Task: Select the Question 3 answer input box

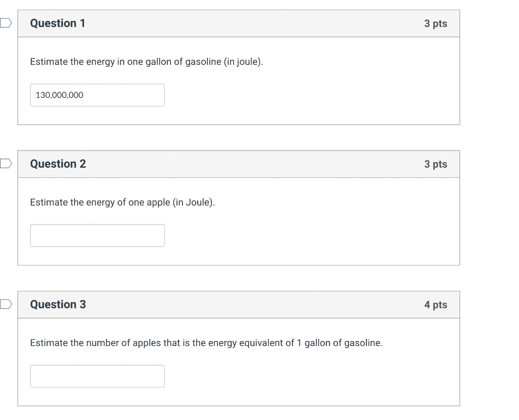Action: pyautogui.click(x=97, y=376)
